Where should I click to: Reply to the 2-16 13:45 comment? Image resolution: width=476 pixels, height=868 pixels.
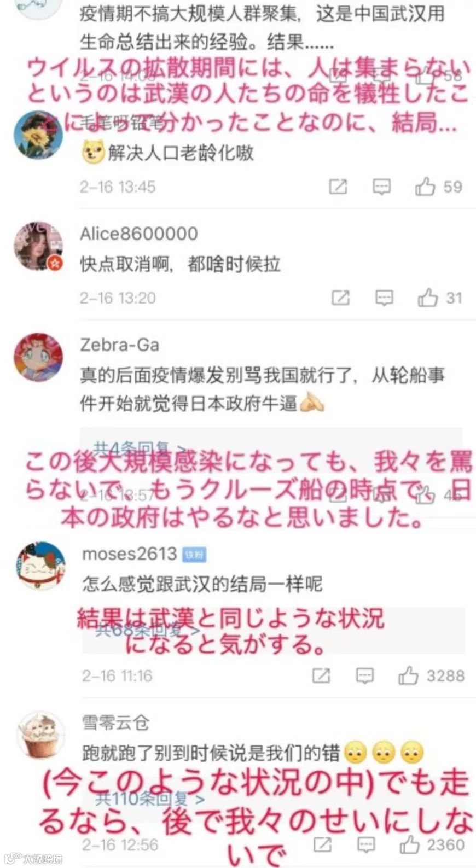(x=381, y=187)
